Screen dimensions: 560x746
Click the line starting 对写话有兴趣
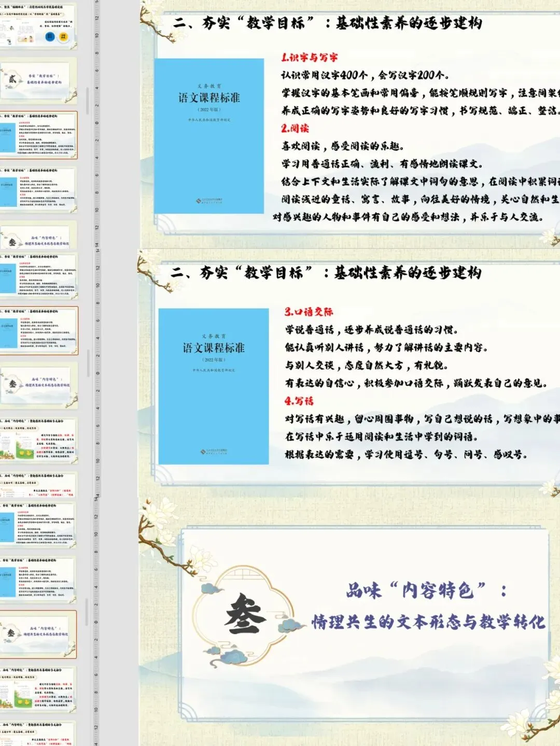pyautogui.click(x=423, y=419)
